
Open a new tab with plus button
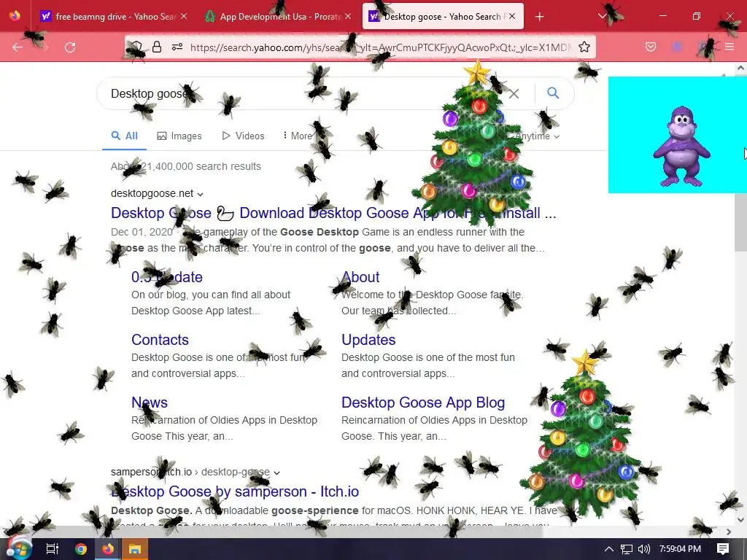click(539, 17)
